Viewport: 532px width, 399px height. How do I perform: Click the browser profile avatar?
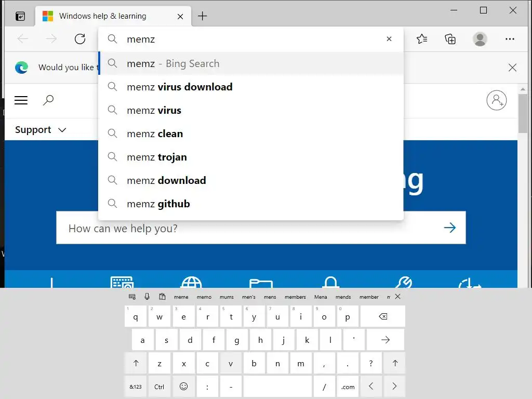[480, 39]
